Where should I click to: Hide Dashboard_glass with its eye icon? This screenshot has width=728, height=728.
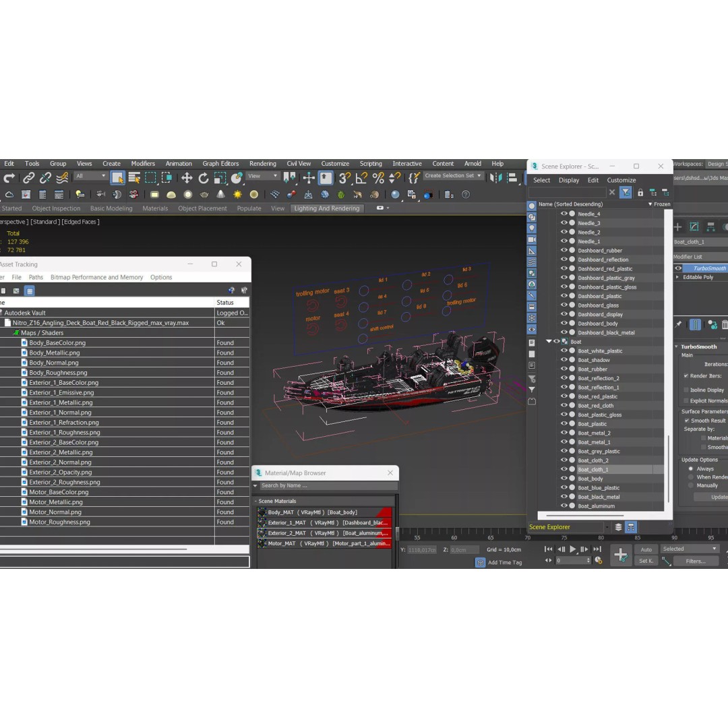coord(564,305)
